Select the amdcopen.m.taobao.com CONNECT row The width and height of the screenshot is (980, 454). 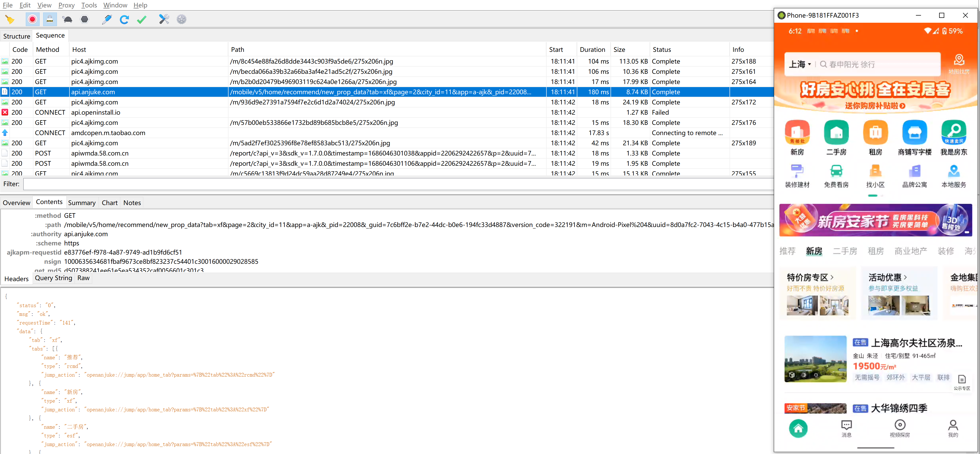click(x=387, y=133)
